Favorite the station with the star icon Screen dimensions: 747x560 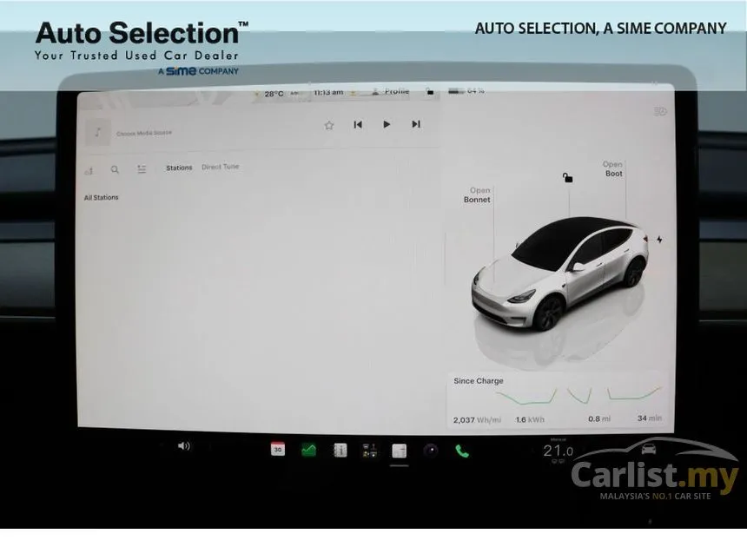(328, 125)
